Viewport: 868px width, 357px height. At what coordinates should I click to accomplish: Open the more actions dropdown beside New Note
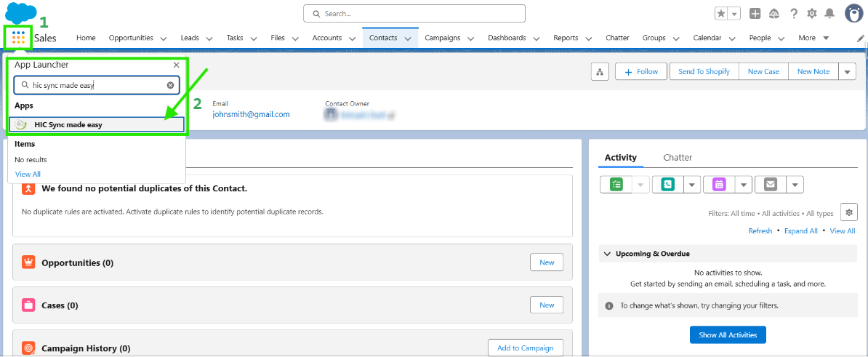[848, 71]
